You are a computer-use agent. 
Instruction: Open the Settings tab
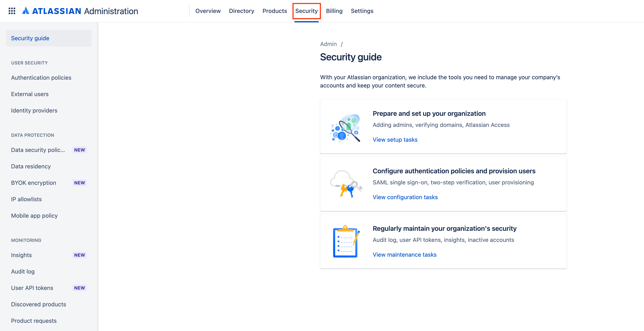(362, 11)
